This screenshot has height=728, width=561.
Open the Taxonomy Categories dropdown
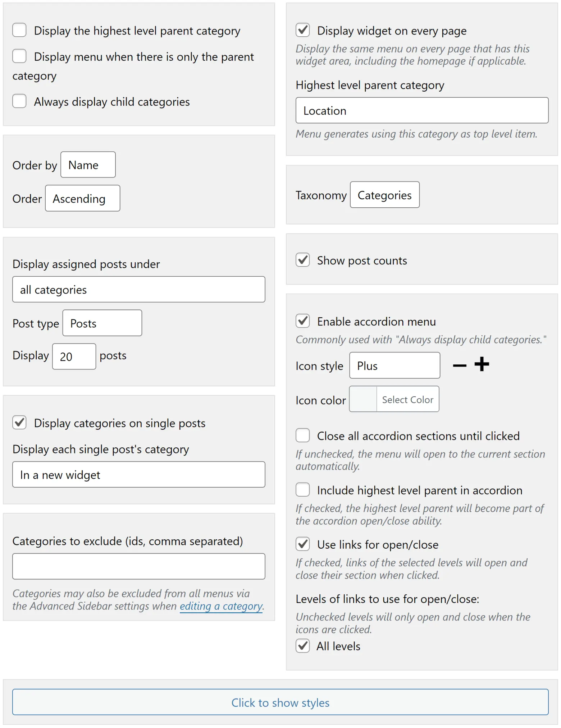[x=384, y=195]
